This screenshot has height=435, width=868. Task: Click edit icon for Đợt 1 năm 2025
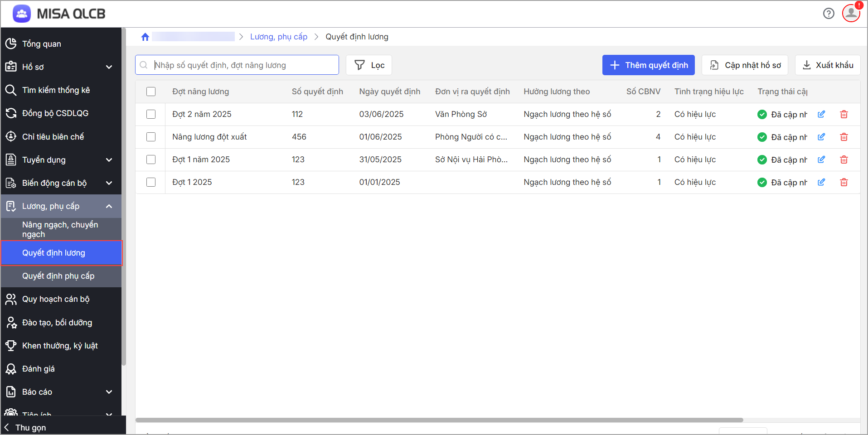(x=821, y=159)
